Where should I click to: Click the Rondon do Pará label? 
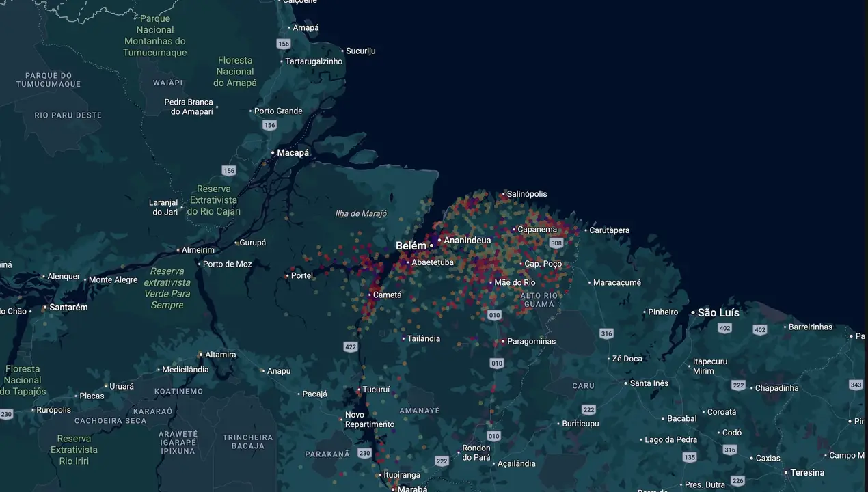[476, 453]
